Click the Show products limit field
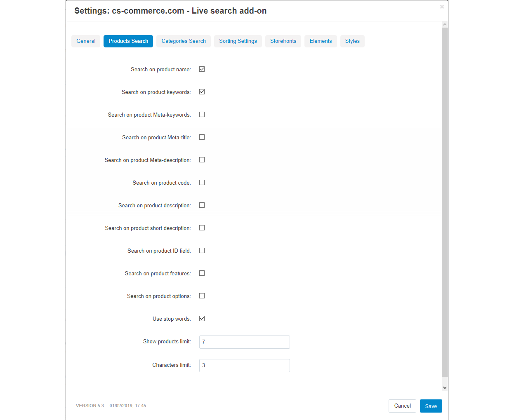Screen dimensions: 514x420 pyautogui.click(x=244, y=342)
